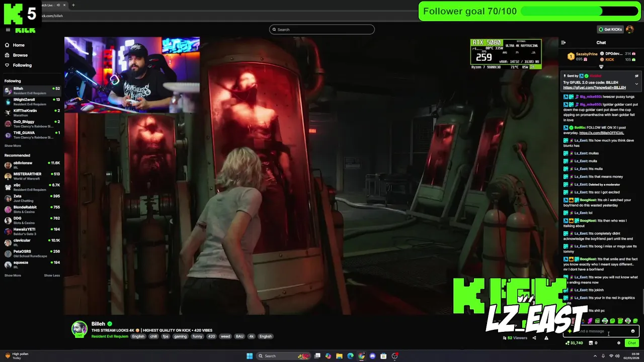The width and height of the screenshot is (644, 362).
Task: Show hidden system tray icons
Action: click(596, 356)
